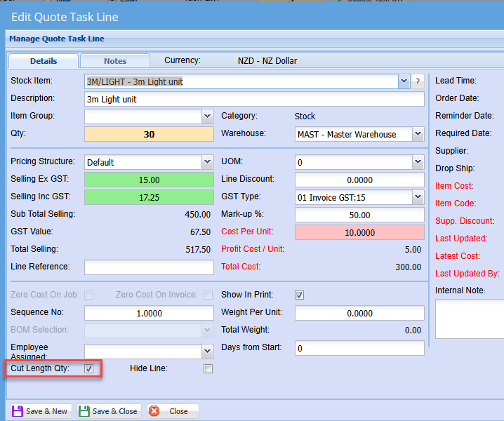
Task: Click the Save & Close floppy disk icon
Action: [84, 411]
